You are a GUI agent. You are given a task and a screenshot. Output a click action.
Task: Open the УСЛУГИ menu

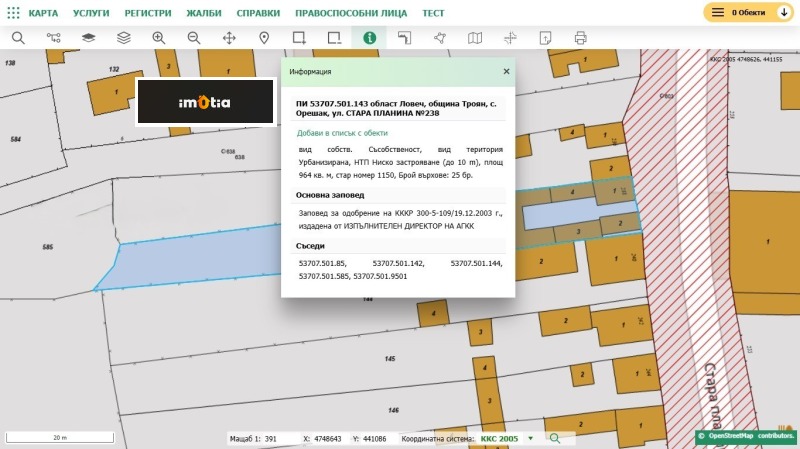coord(90,13)
